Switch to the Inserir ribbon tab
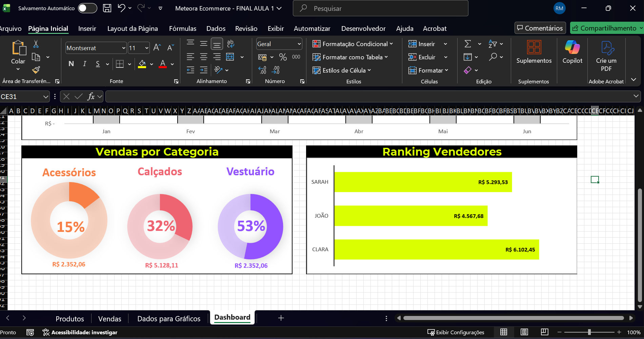644x339 pixels. [x=87, y=28]
